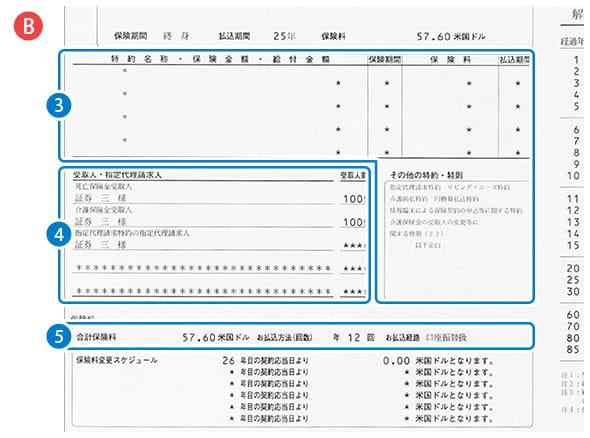Click the 26 年目の契約応当日より line

click(265, 360)
